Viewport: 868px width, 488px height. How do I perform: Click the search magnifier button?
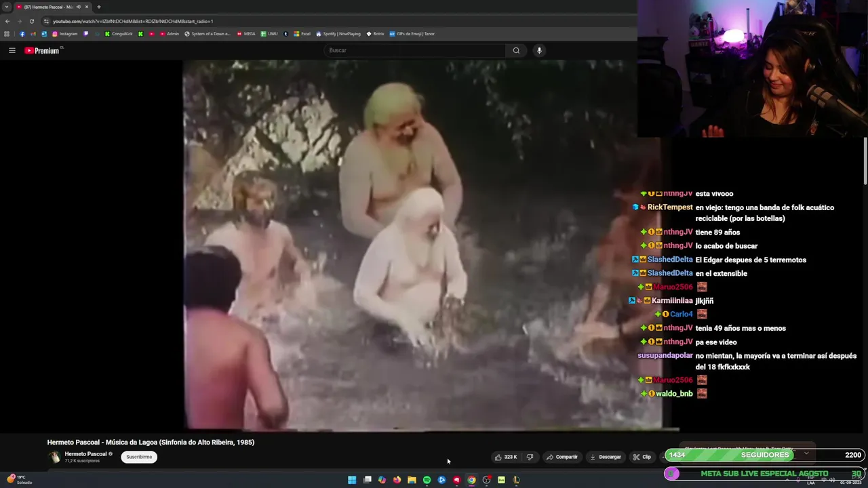516,50
